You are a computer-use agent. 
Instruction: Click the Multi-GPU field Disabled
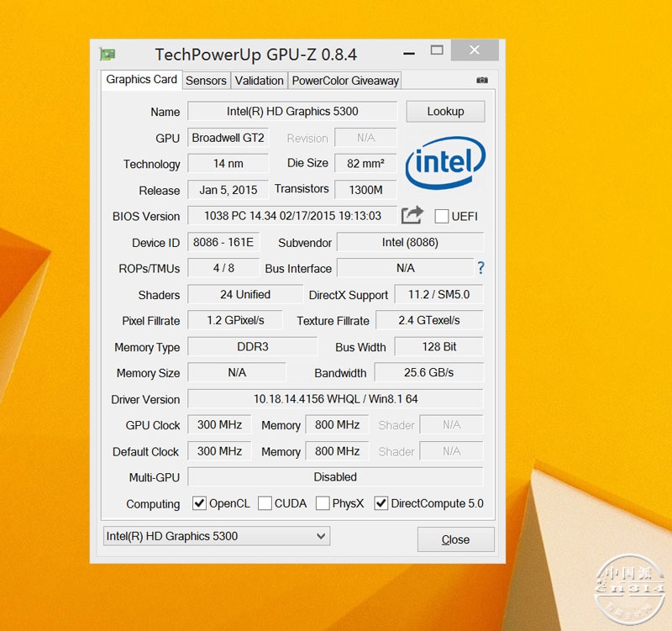335,476
